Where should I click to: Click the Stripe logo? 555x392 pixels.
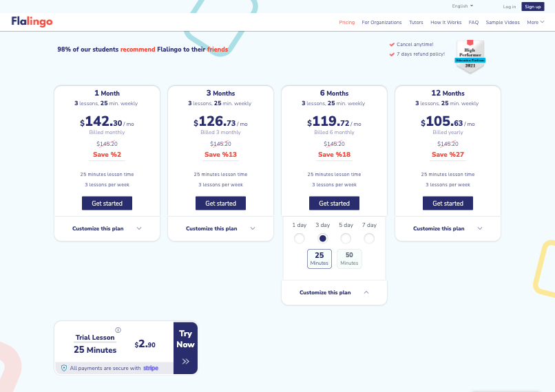tap(151, 368)
